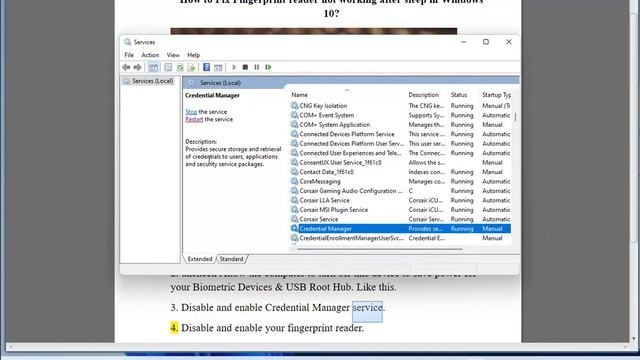Open the Help toolbar icon
This screenshot has width=640, height=360.
[207, 67]
